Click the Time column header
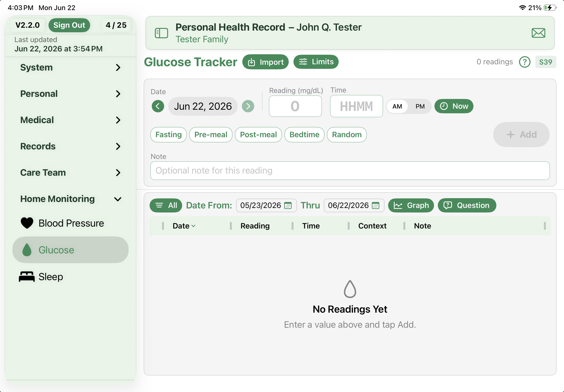The height and width of the screenshot is (392, 564). [x=311, y=226]
